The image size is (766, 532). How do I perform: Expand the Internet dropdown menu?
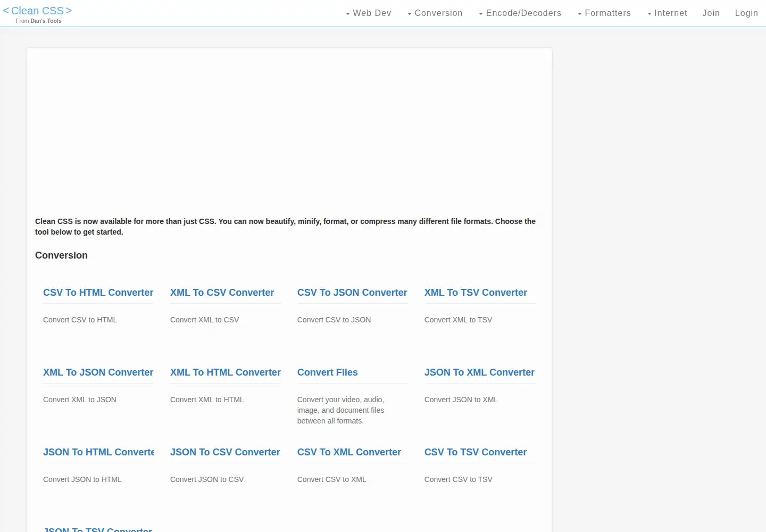point(667,13)
